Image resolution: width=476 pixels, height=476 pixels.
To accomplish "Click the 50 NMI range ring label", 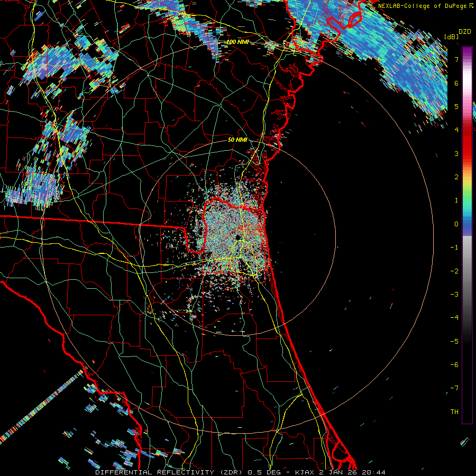I will tap(237, 140).
